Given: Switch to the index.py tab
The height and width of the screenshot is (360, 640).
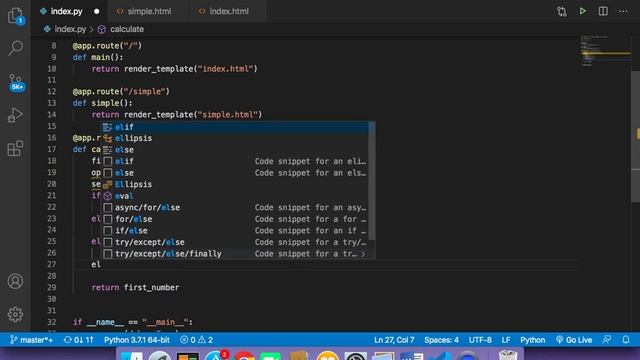Looking at the screenshot, I should coord(66,11).
